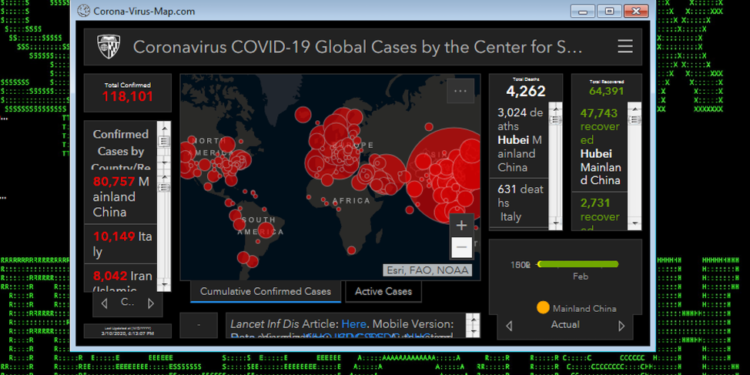The image size is (750, 375).
Task: Select the South Africa case bubble on map
Action: tap(352, 250)
